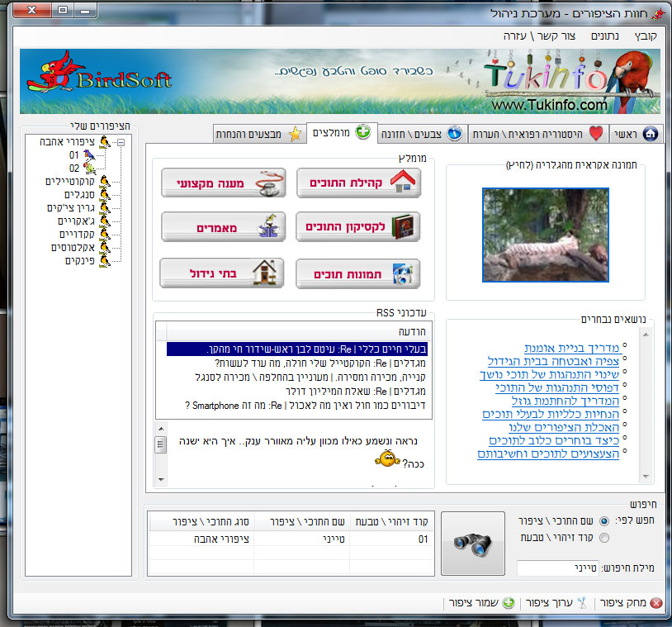This screenshot has width=672, height=627.
Task: Open the נתונים menu
Action: coord(605,36)
